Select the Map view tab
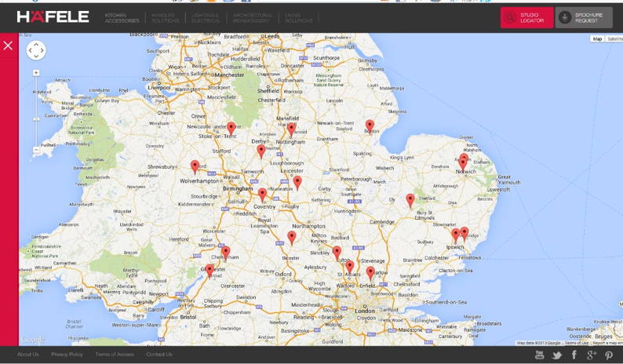 (597, 39)
